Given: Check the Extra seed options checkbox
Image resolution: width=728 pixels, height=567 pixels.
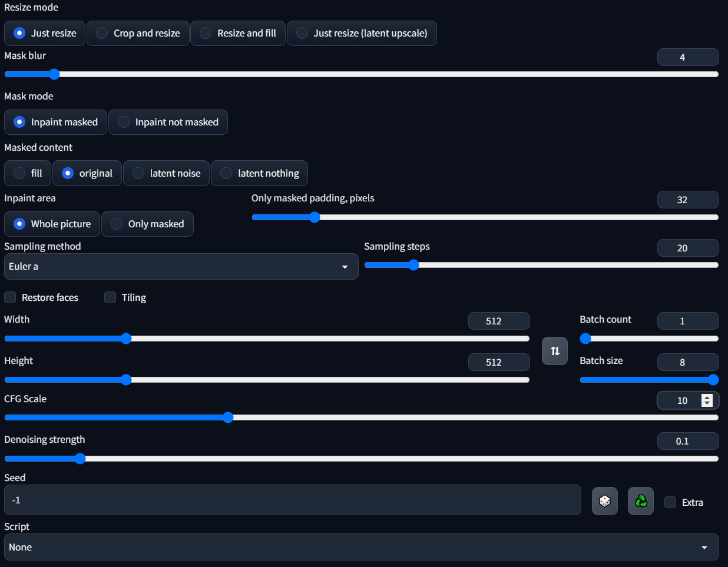Looking at the screenshot, I should 670,502.
